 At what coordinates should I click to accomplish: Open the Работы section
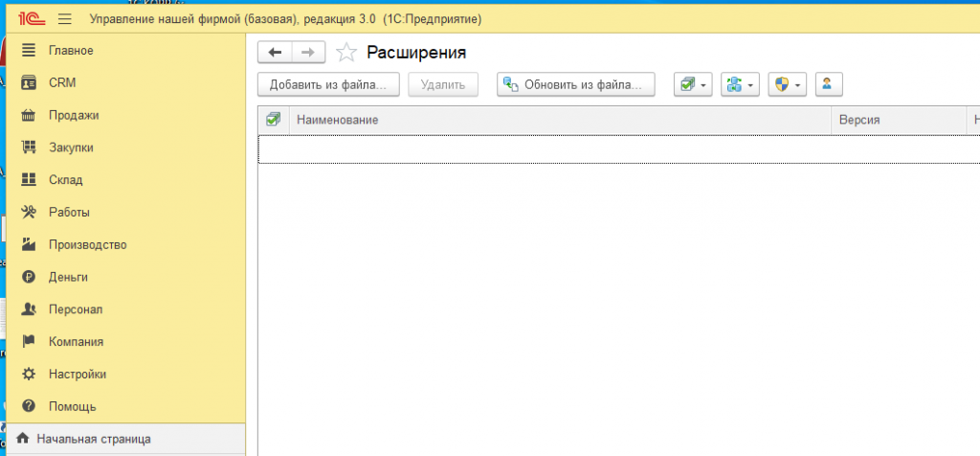[x=69, y=213]
